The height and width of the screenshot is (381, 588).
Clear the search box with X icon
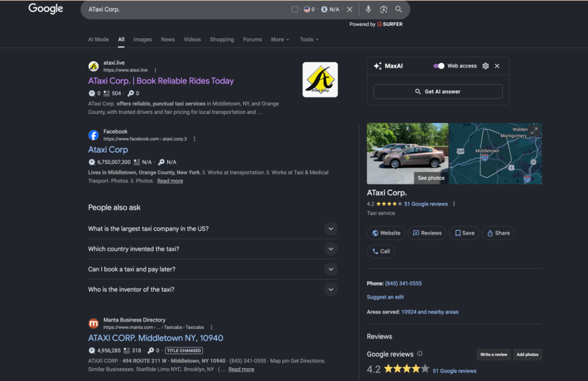(350, 9)
